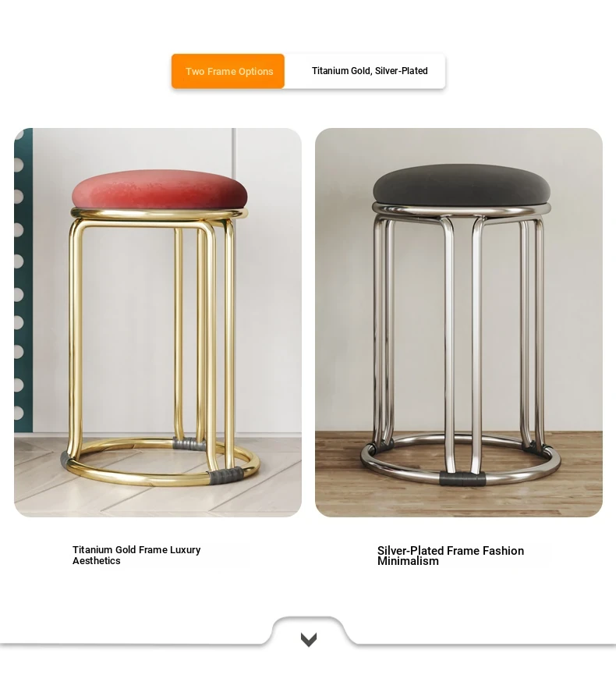Viewport: 616px width, 696px height.
Task: Click the Titanium Gold Frame Luxury Aesthetics caption
Action: pos(136,556)
